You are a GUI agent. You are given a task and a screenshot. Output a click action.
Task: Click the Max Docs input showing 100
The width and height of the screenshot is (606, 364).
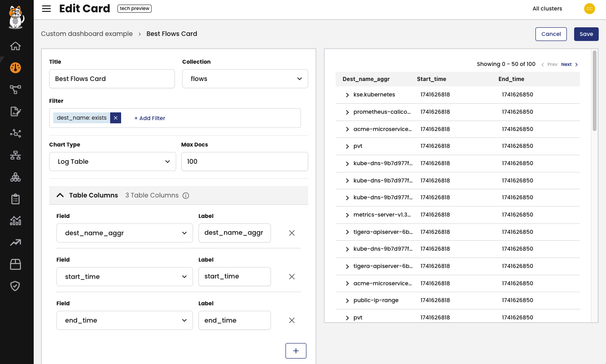[244, 162]
